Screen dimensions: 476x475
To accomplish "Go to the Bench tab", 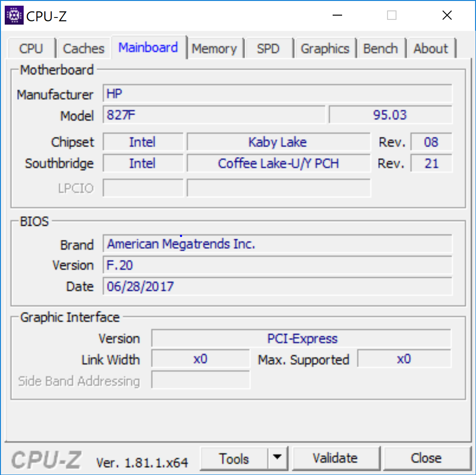I will [x=381, y=48].
